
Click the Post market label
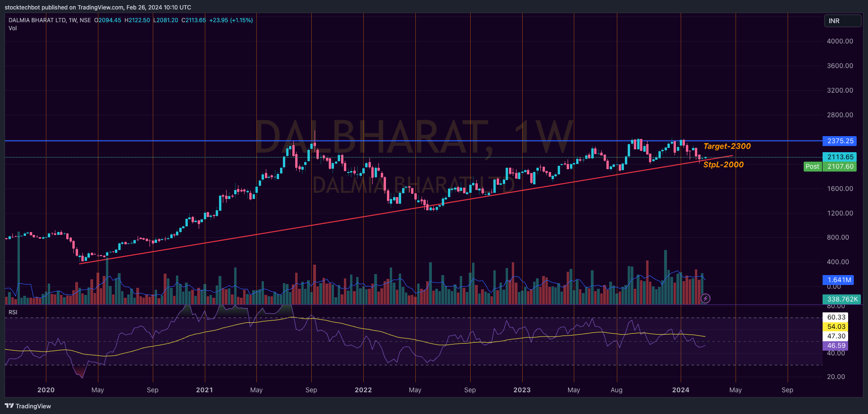click(x=813, y=166)
